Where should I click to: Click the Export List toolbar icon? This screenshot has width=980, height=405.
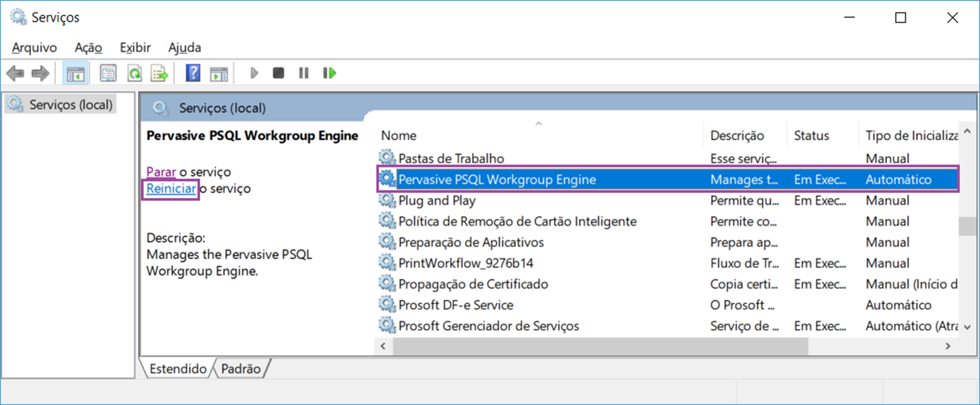160,73
